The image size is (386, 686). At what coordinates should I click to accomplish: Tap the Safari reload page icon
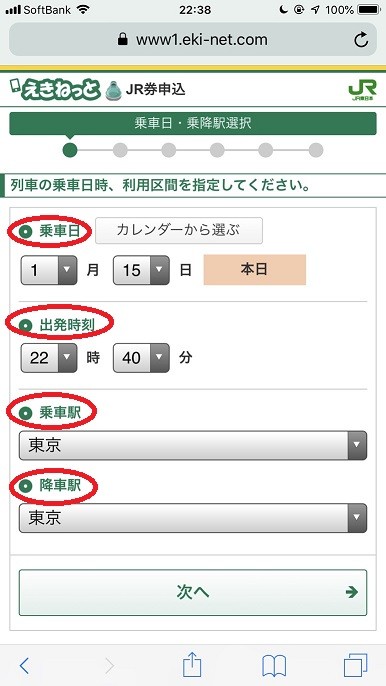click(x=361, y=40)
